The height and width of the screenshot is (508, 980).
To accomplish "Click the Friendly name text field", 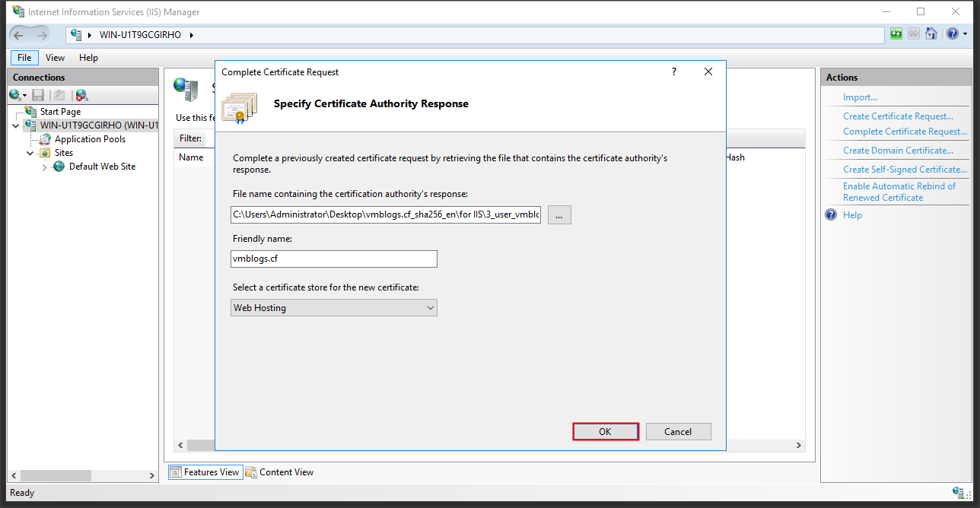I will 334,259.
